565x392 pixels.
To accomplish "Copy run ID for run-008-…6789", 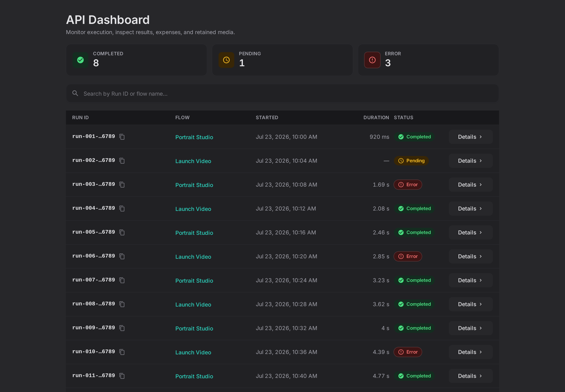I will 122,304.
